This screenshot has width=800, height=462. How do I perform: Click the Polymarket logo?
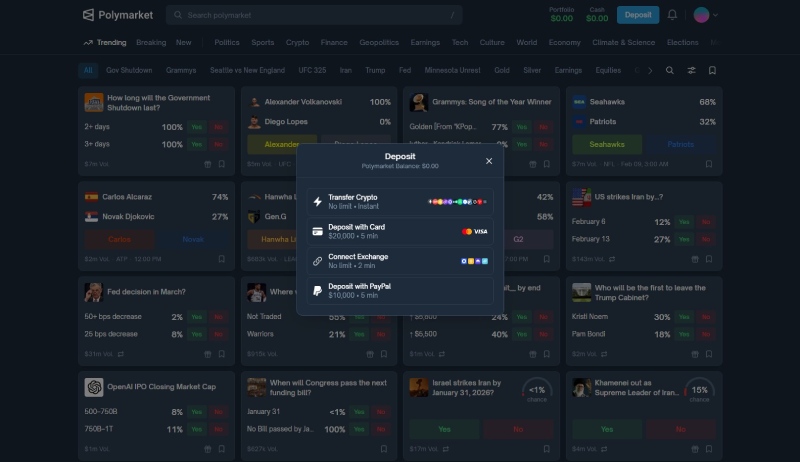click(x=118, y=15)
